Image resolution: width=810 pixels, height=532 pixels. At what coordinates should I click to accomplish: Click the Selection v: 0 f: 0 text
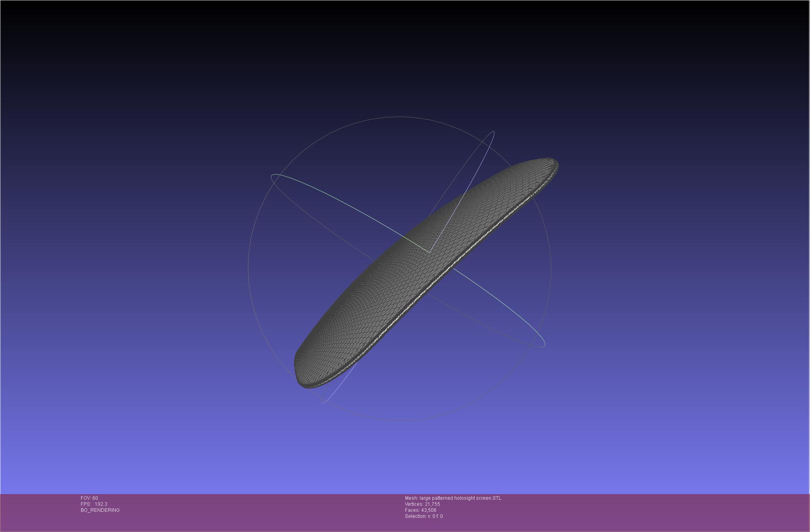coord(424,516)
